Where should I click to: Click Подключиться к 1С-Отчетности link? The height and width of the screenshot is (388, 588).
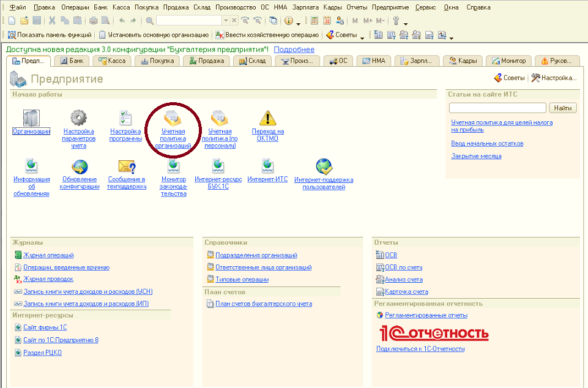point(420,349)
